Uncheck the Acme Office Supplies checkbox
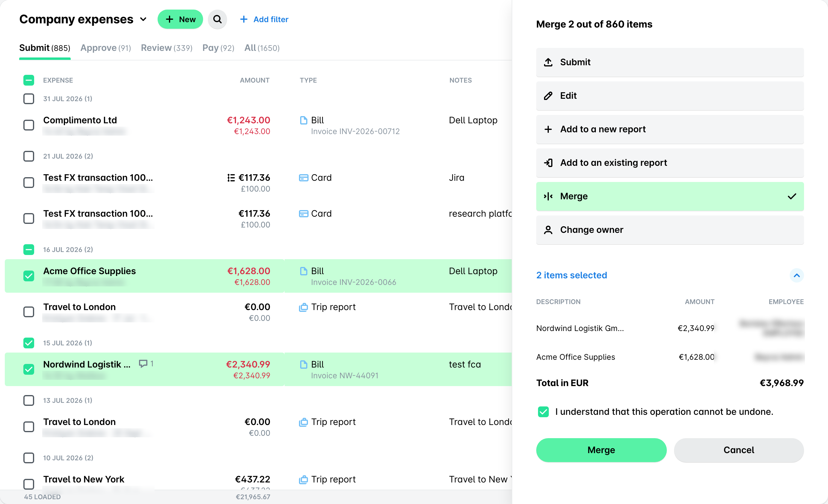828x504 pixels. (x=28, y=276)
